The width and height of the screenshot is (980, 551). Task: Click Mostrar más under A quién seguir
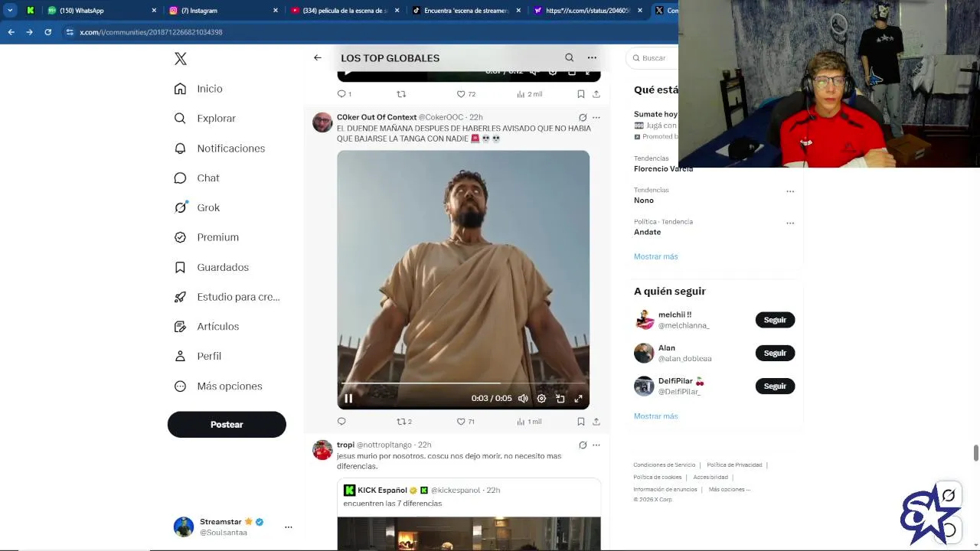(655, 416)
